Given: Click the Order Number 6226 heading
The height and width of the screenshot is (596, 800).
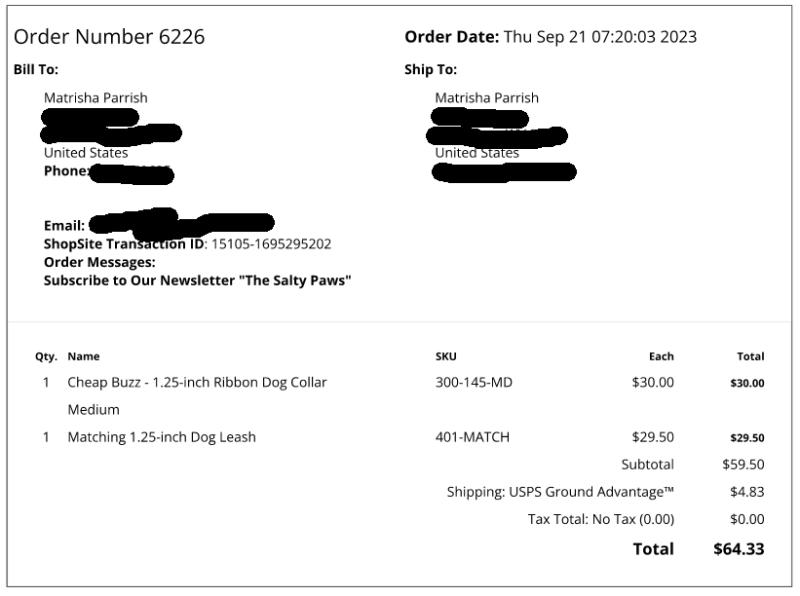Looking at the screenshot, I should (x=109, y=37).
